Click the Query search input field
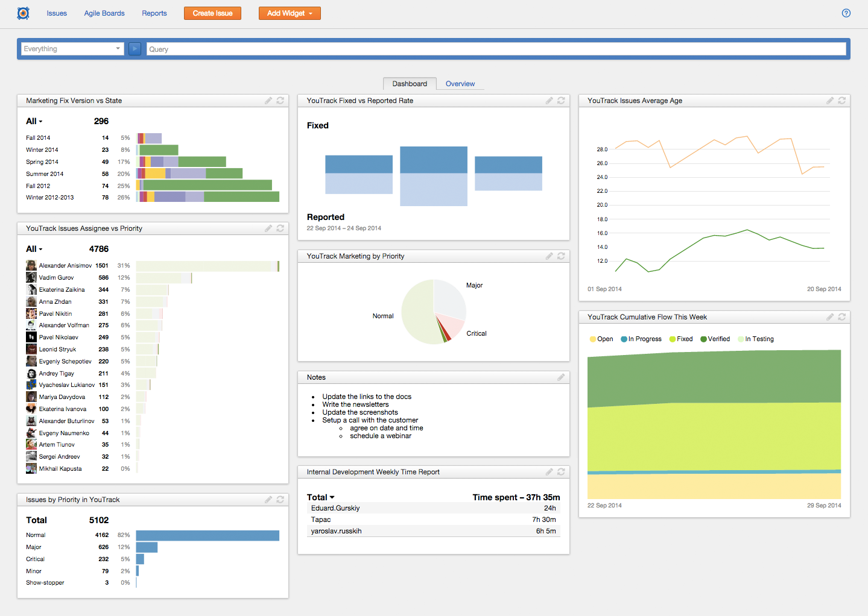868x616 pixels. (496, 49)
